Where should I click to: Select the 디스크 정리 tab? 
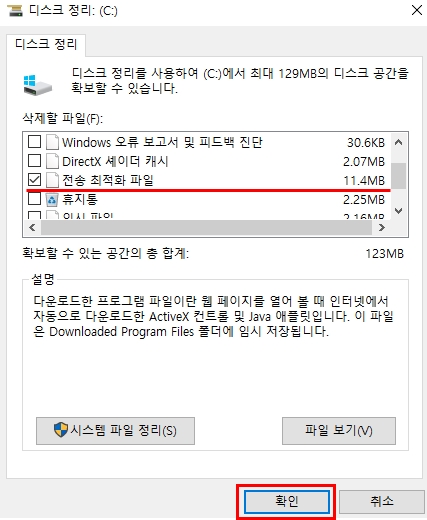tap(46, 44)
